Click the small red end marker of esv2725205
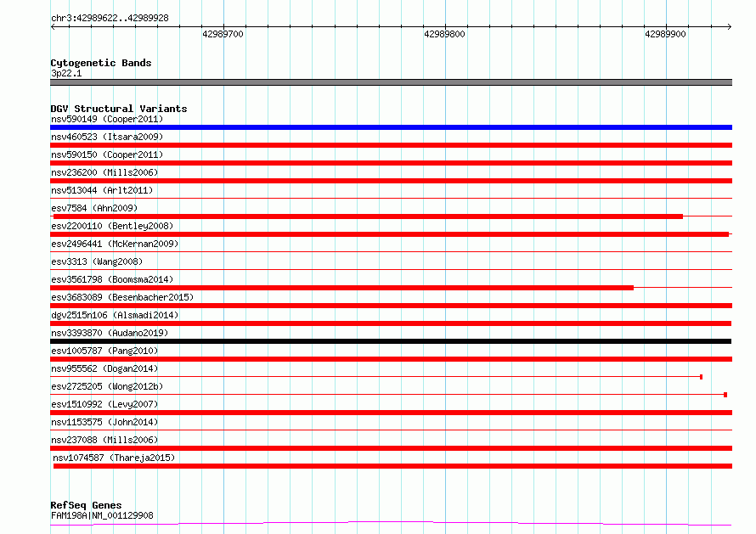The height and width of the screenshot is (534, 756). pos(725,395)
